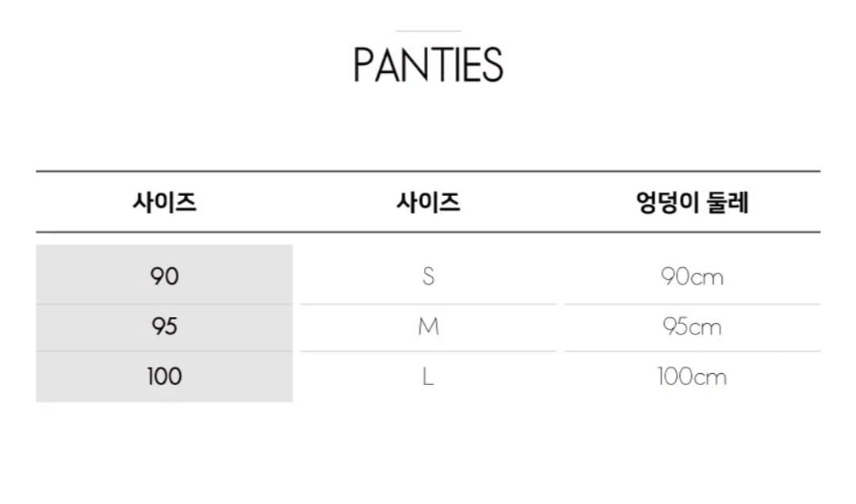Screen dimensions: 856x504
Task: Click the 95cm hip measurement
Action: click(692, 327)
